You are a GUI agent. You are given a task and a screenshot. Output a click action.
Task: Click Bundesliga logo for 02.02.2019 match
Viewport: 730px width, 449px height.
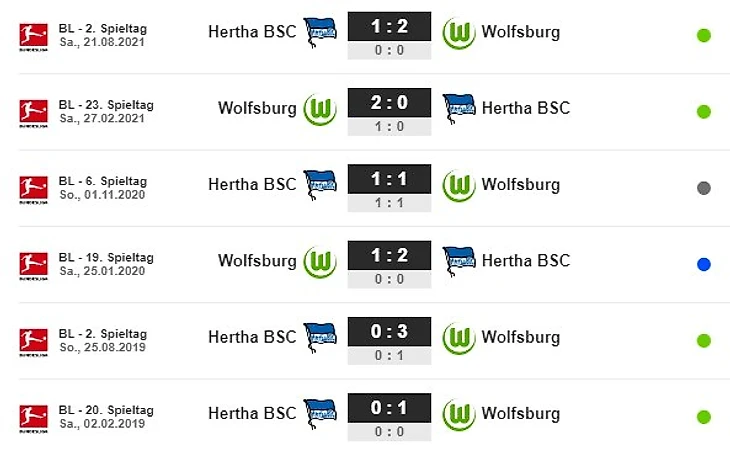tap(33, 418)
